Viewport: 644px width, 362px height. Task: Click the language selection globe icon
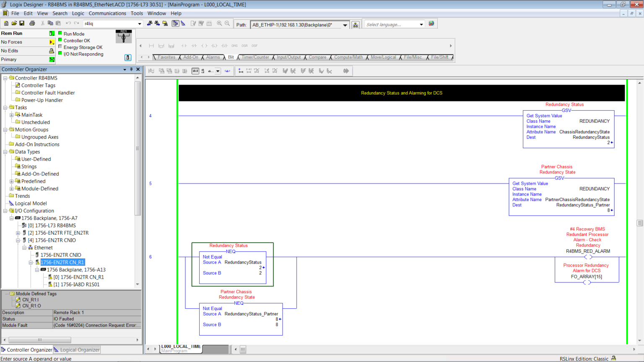pyautogui.click(x=431, y=23)
